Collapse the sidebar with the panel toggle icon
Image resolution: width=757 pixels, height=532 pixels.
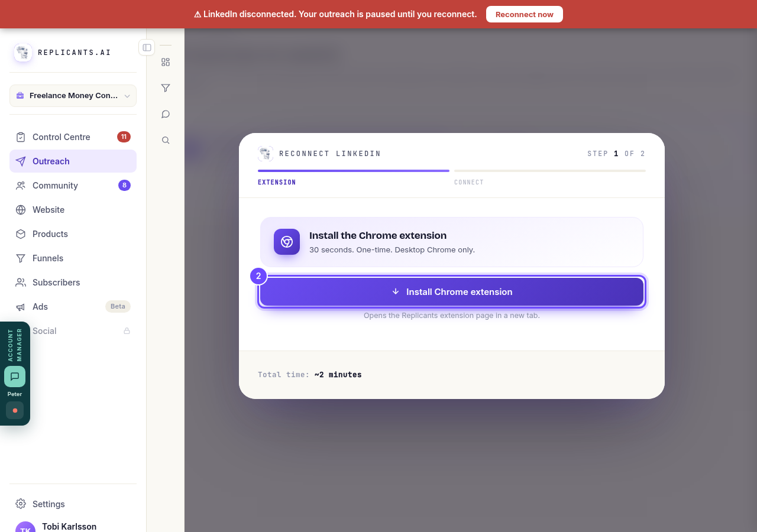pyautogui.click(x=147, y=47)
